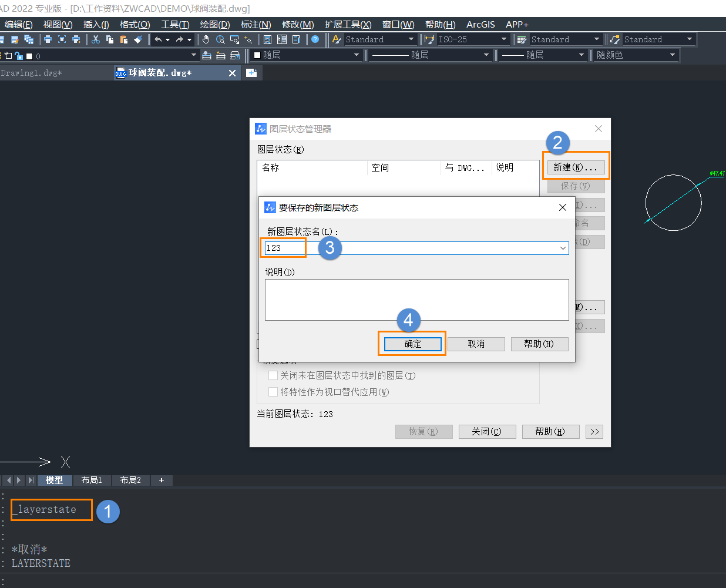Open the multileader style Standard dropdown
The height and width of the screenshot is (588, 726).
[689, 39]
